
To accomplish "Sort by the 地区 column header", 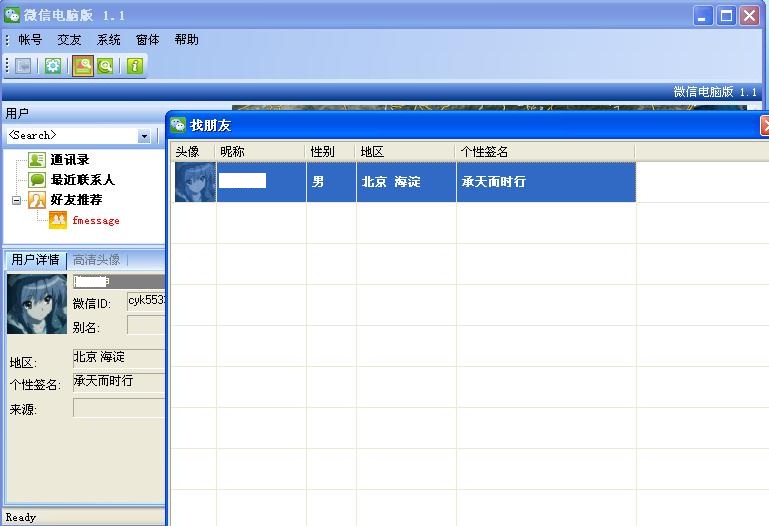I will [405, 151].
